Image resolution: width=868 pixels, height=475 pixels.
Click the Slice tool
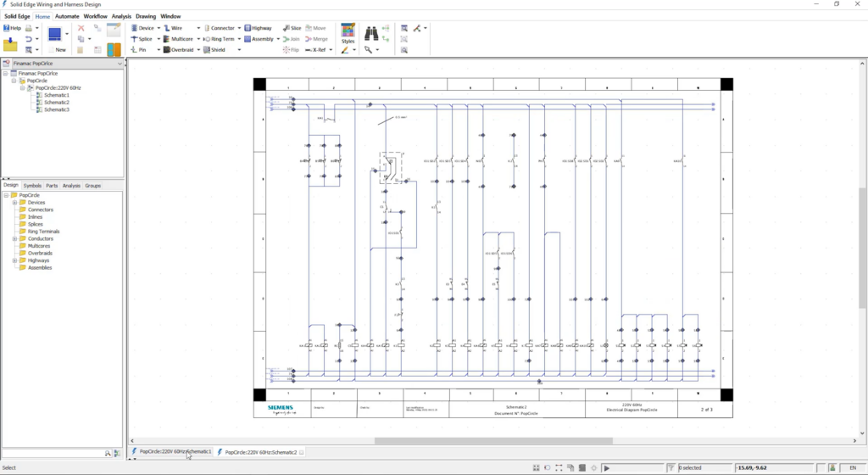(x=292, y=28)
